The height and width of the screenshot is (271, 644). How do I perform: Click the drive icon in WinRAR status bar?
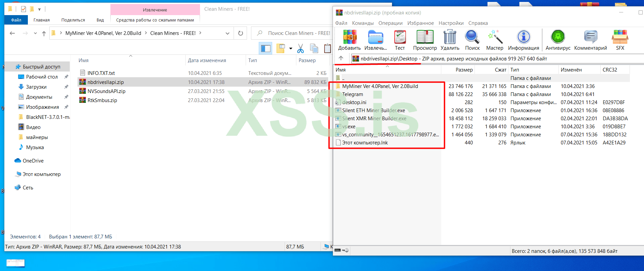click(338, 250)
